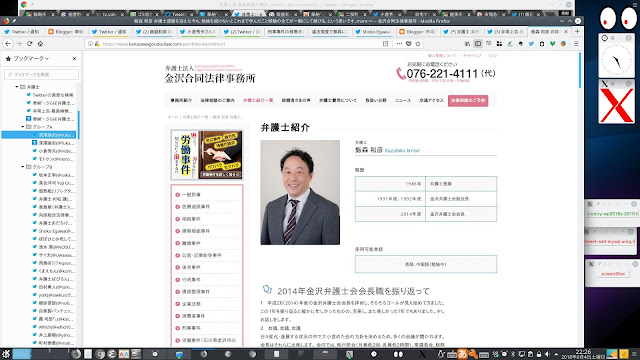The width and height of the screenshot is (640, 360).
Task: Click the analog clock desktop widget
Action: (616, 60)
